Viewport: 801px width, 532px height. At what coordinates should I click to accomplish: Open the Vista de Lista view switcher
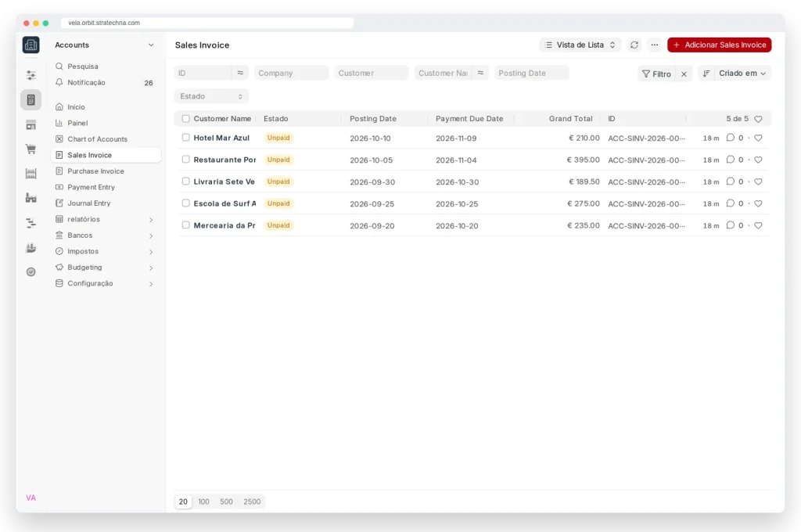[580, 45]
